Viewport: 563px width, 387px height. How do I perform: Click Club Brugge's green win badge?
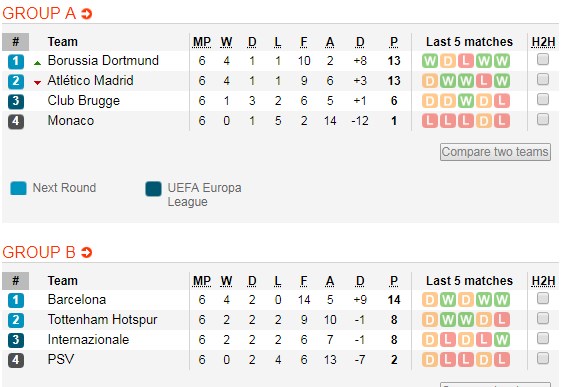pyautogui.click(x=466, y=101)
